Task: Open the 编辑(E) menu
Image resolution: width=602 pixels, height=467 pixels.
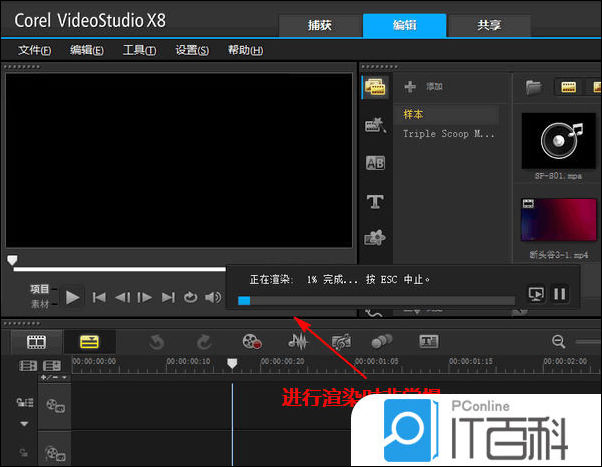Action: (x=87, y=50)
